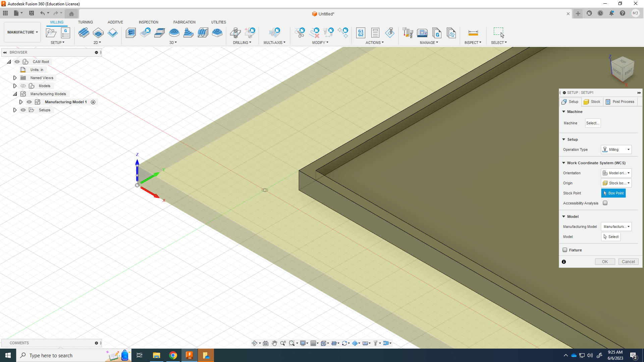Click the machine Select... button

pyautogui.click(x=592, y=123)
